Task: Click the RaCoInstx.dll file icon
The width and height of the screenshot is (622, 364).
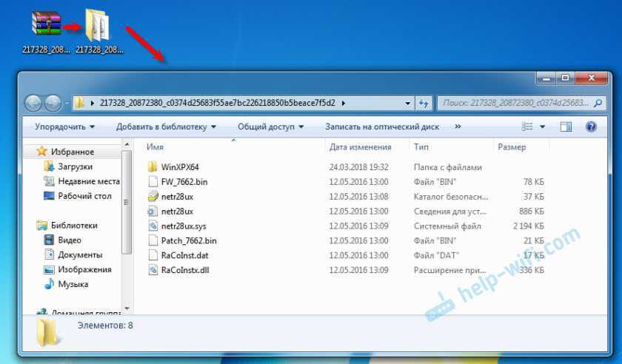Action: (153, 269)
